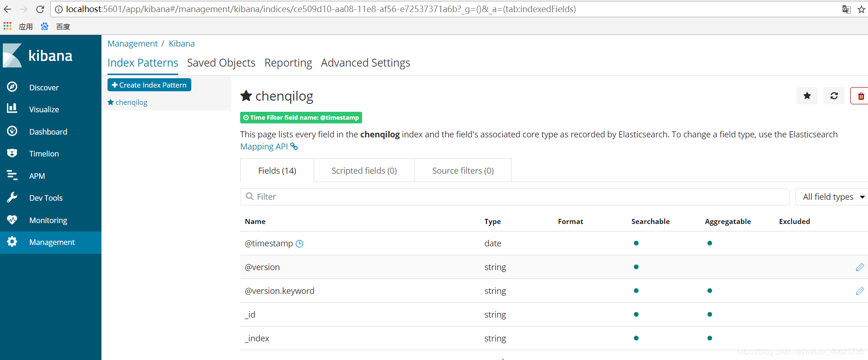This screenshot has width=868, height=360.
Task: Sort by Name column header
Action: tap(255, 222)
